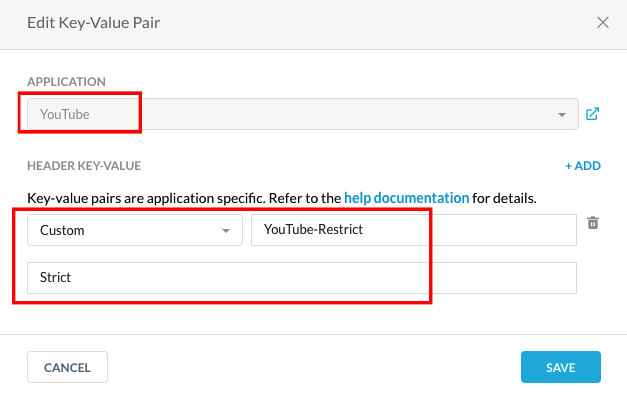Screen dimensions: 627x394
Task: Close the Edit Key-Value Pair dialog
Action: (603, 23)
